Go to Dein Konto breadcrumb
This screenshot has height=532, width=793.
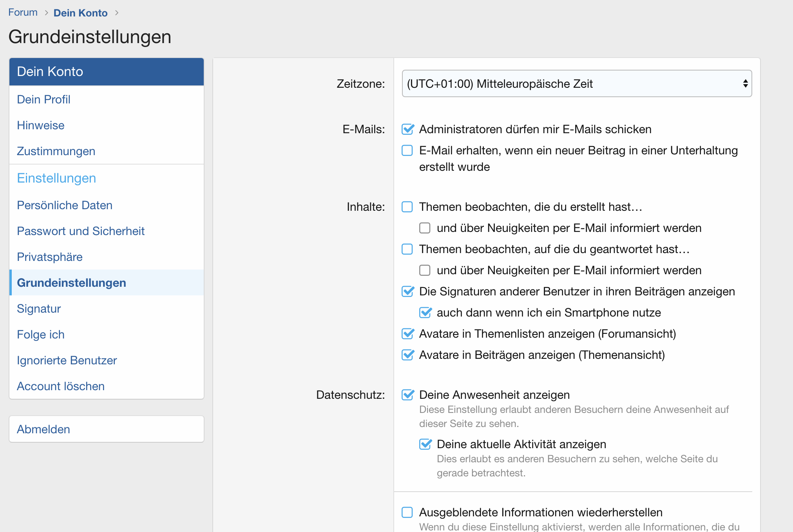pos(80,13)
